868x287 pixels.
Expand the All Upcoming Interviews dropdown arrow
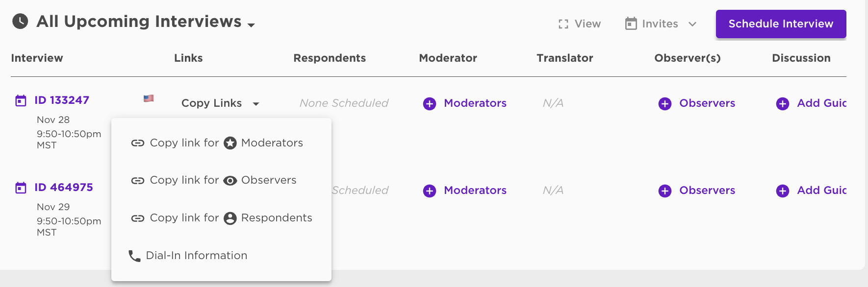tap(251, 25)
